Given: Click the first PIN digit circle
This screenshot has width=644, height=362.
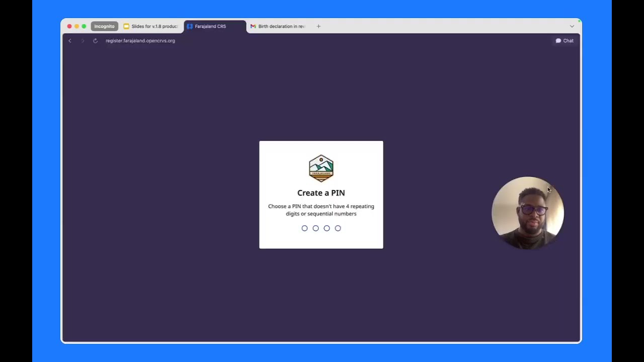Looking at the screenshot, I should pos(304,228).
